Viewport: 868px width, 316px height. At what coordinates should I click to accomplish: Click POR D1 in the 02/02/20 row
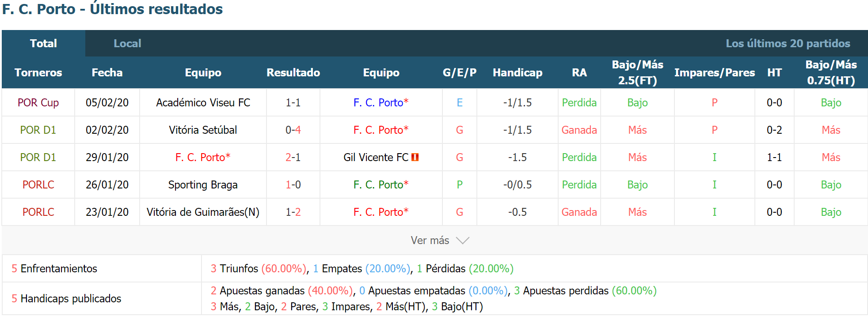pos(38,130)
